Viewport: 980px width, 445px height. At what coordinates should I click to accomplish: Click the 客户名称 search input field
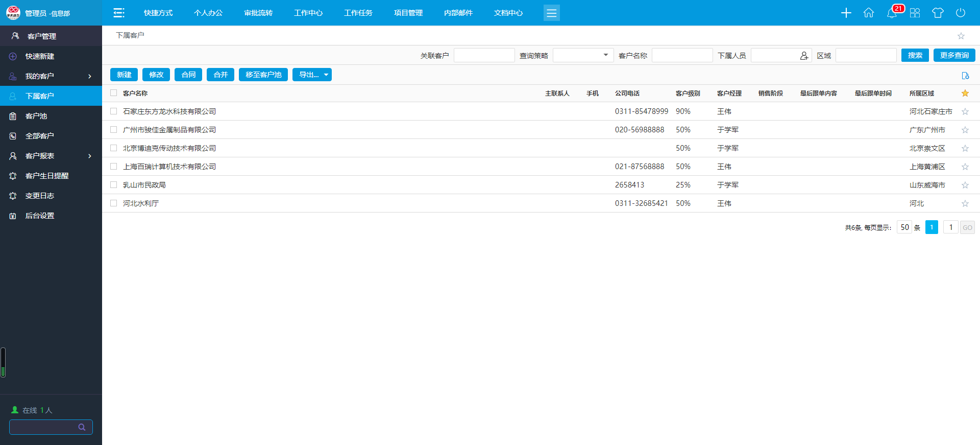pos(682,55)
